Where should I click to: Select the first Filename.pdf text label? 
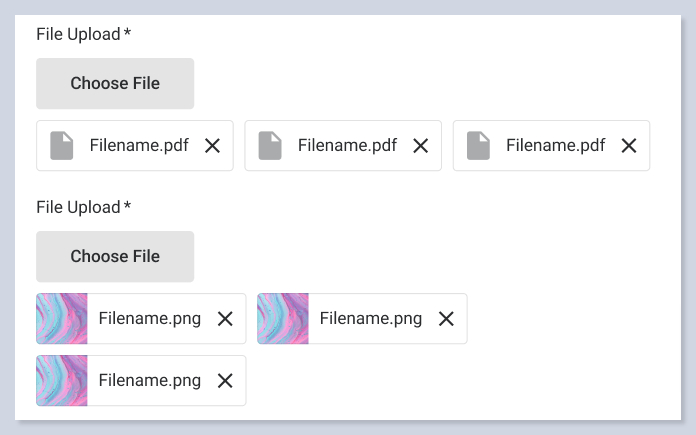pyautogui.click(x=139, y=146)
